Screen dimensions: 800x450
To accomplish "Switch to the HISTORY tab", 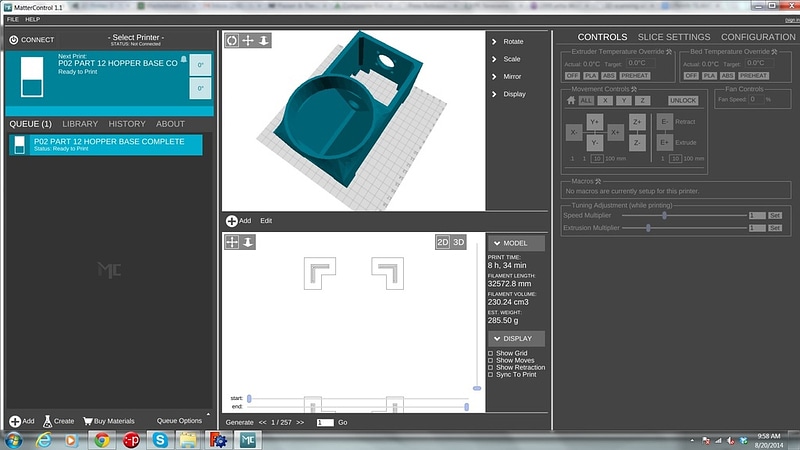I will click(127, 124).
